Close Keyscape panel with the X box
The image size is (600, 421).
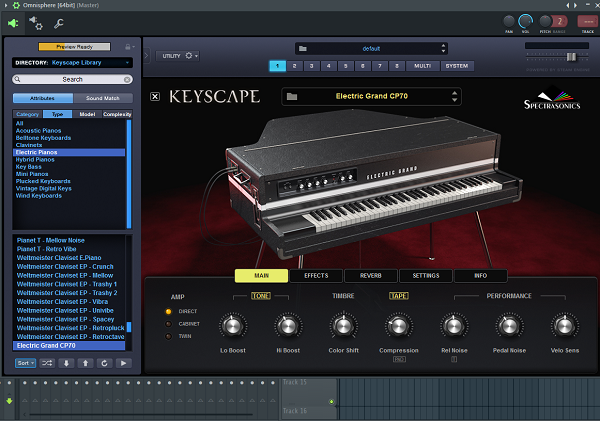(x=155, y=96)
